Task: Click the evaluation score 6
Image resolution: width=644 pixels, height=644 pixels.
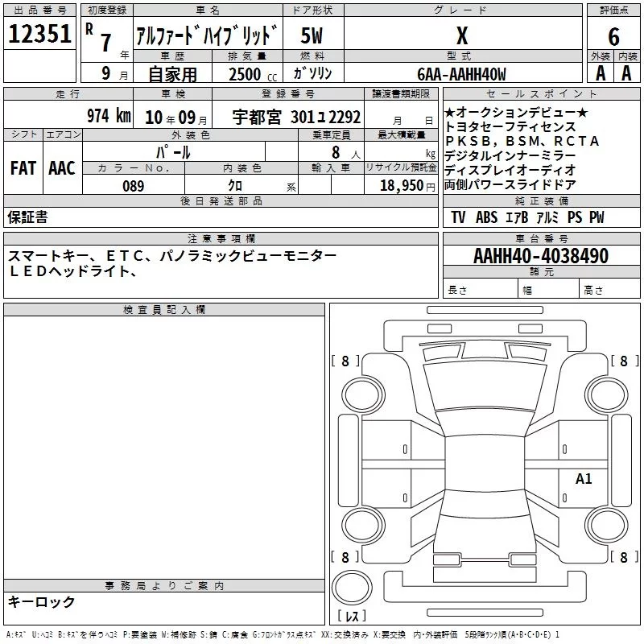Action: tap(614, 37)
